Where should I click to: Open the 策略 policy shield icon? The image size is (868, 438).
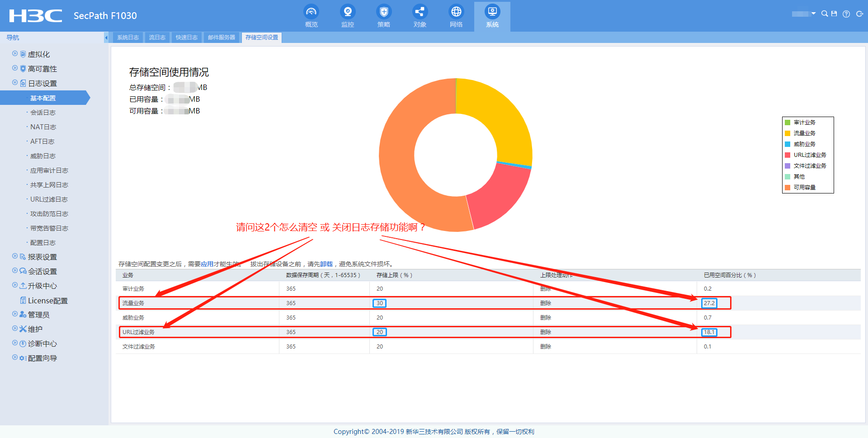[384, 12]
